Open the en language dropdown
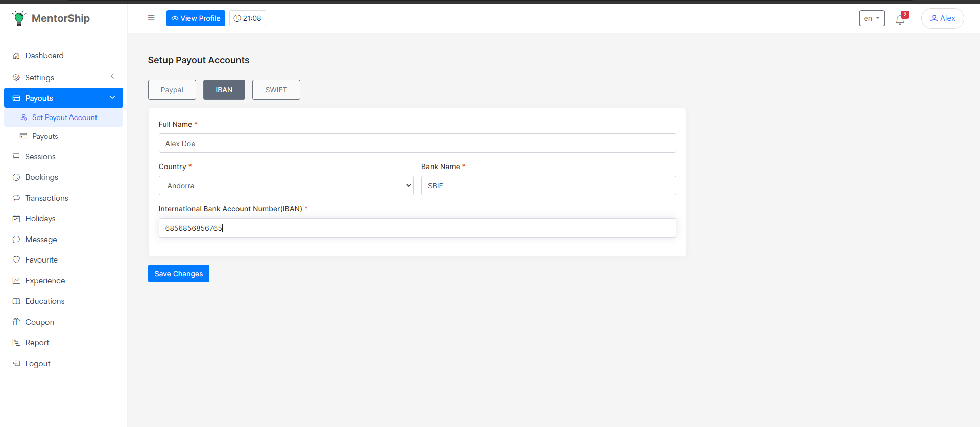This screenshot has width=980, height=427. tap(871, 18)
